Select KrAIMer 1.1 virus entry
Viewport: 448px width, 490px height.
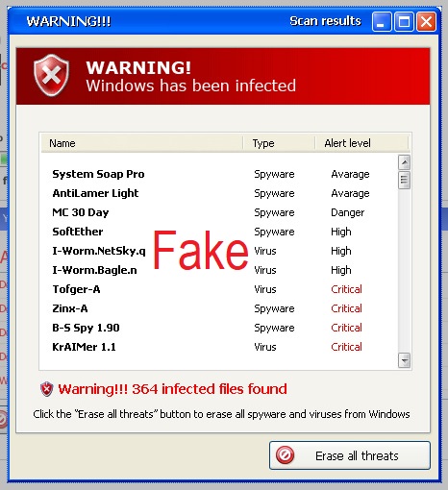[x=218, y=347]
